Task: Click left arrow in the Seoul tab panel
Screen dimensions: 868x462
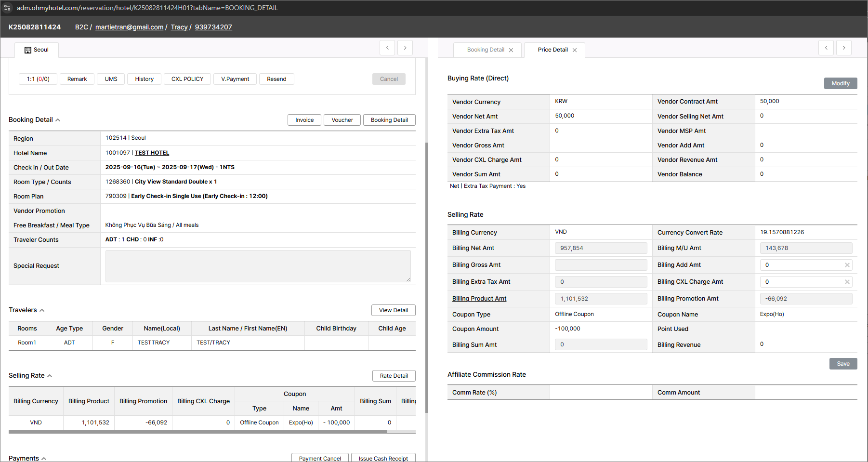Action: coord(387,48)
